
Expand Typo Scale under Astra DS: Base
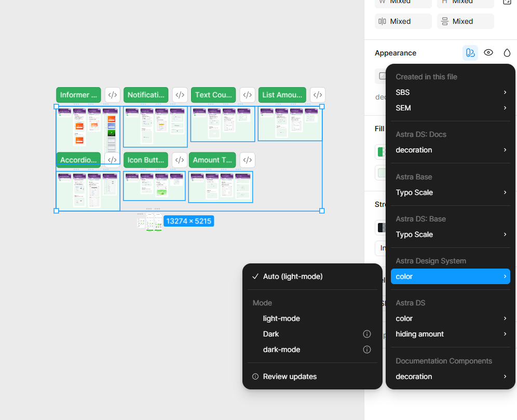click(x=451, y=234)
